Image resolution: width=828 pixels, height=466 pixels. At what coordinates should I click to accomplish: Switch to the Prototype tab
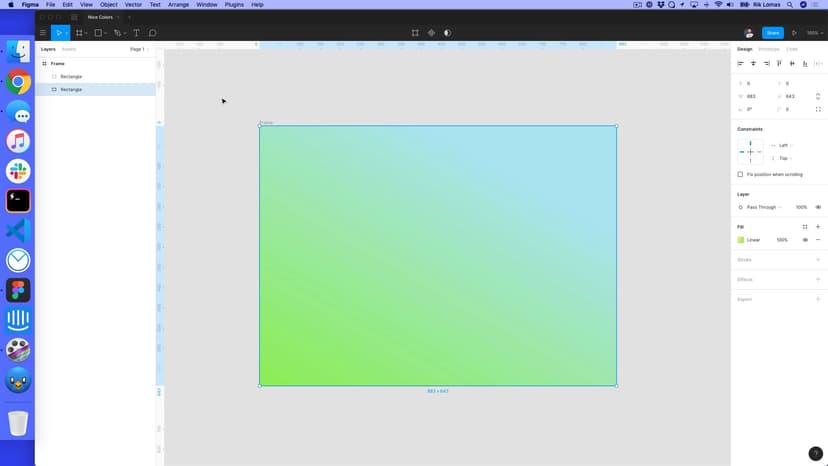tap(768, 49)
